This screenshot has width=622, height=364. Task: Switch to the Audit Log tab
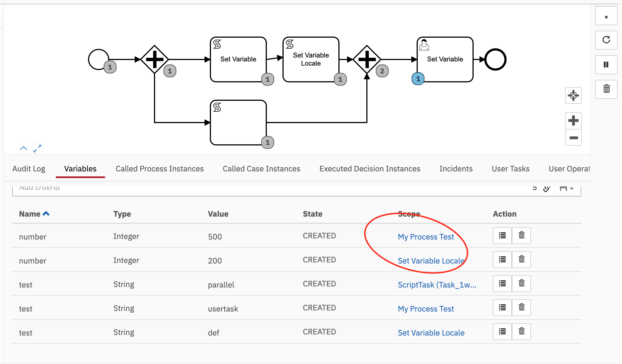tap(29, 169)
